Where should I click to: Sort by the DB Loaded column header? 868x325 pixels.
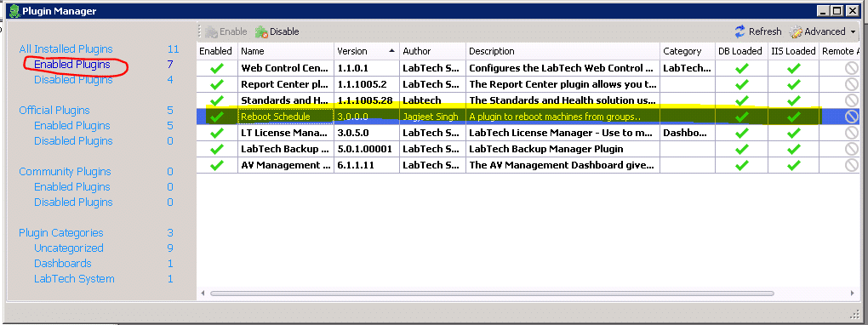click(x=741, y=51)
